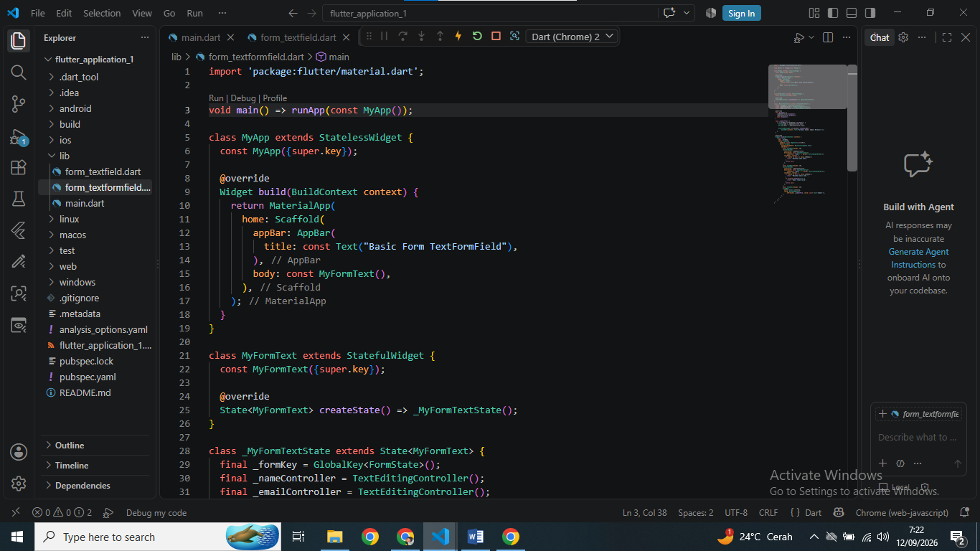Open the Run and Debug view
Image resolution: width=980 pixels, height=551 pixels.
[x=19, y=136]
